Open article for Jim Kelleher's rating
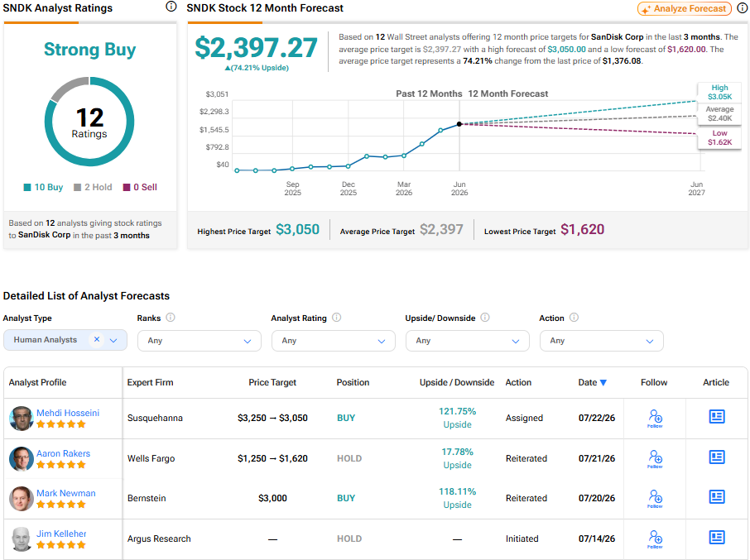The image size is (750, 560). coord(717,538)
